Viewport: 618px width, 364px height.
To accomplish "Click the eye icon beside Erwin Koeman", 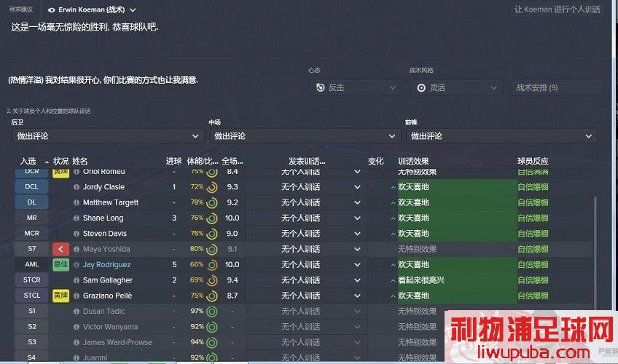I will 51,10.
